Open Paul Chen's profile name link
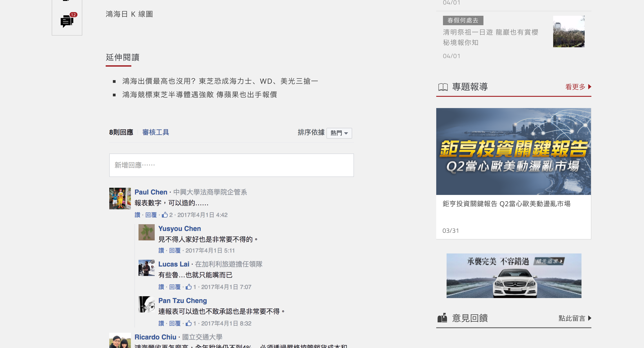This screenshot has height=348, width=644. click(x=151, y=192)
